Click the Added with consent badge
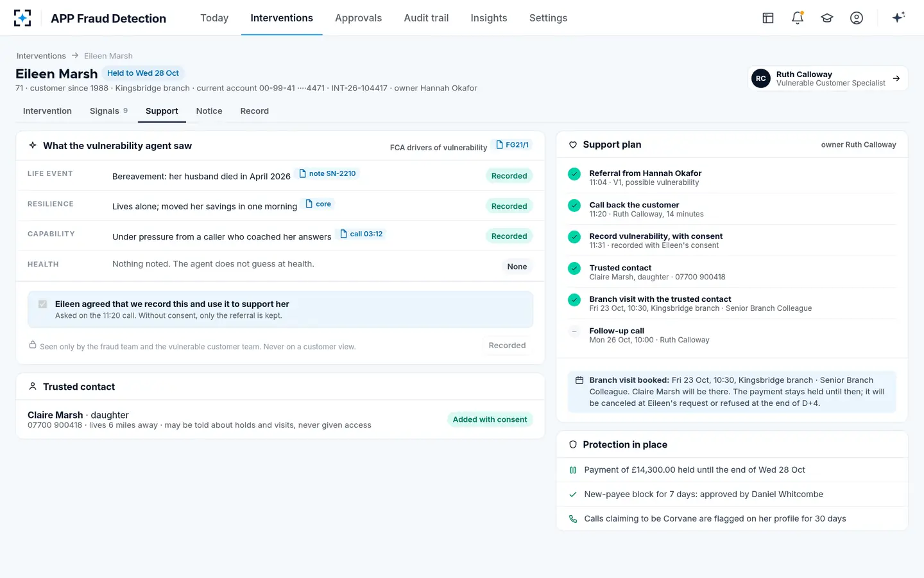924x578 pixels. (490, 419)
